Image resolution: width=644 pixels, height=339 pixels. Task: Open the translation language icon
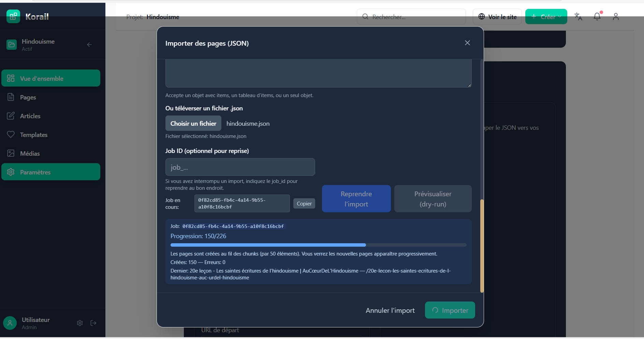click(578, 16)
